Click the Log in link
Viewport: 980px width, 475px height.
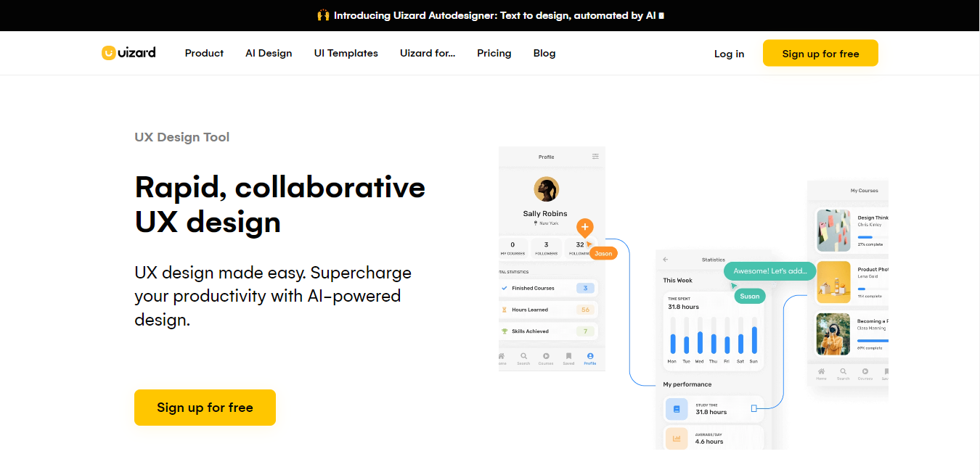point(729,54)
